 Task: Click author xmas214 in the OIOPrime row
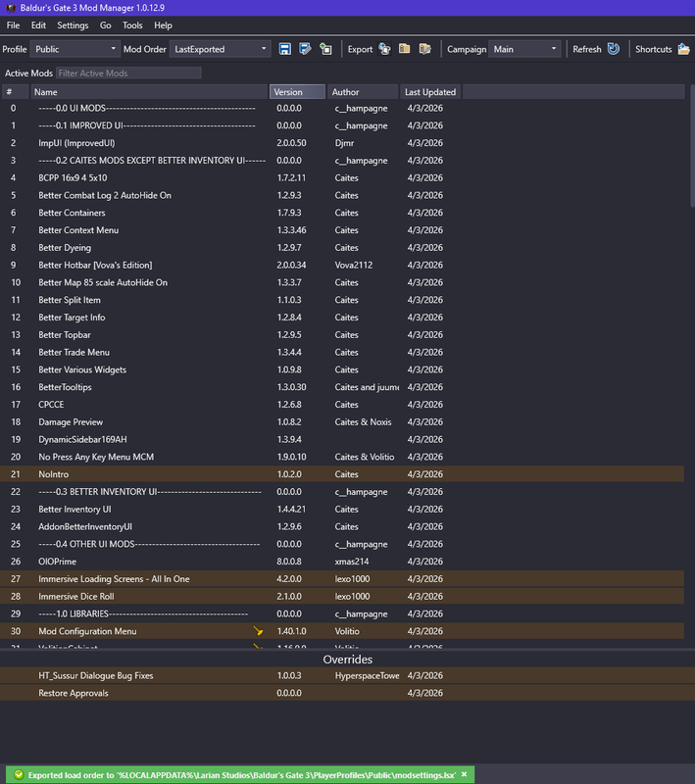352,562
